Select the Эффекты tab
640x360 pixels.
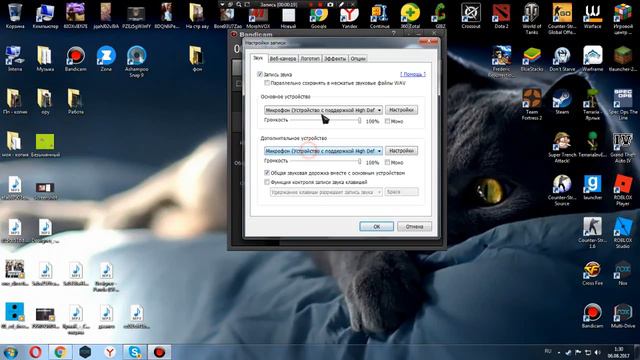coord(335,59)
